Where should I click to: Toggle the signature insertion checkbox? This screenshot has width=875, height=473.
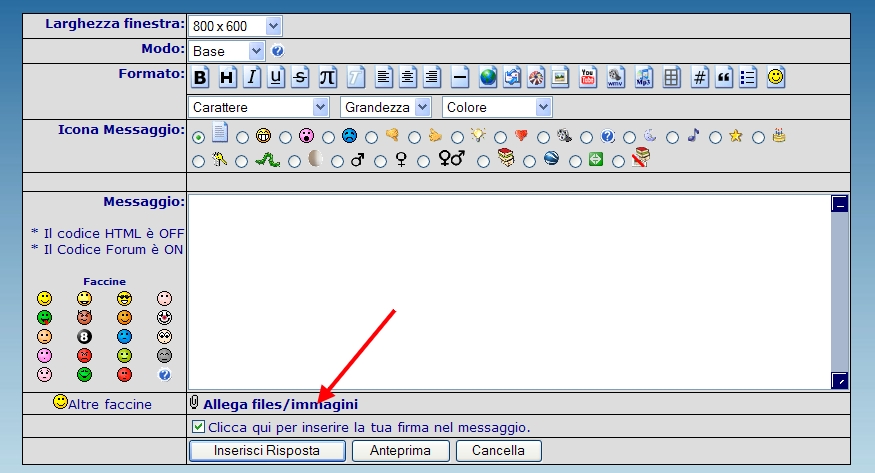[198, 427]
